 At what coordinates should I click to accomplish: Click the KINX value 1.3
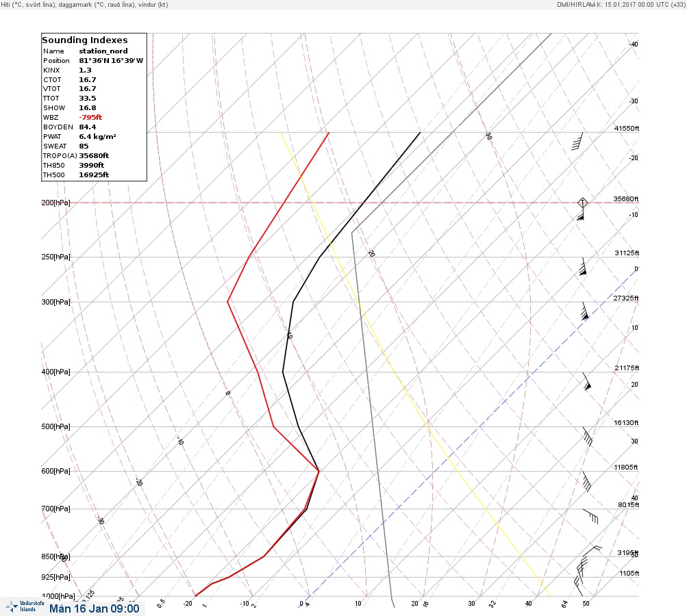point(85,70)
